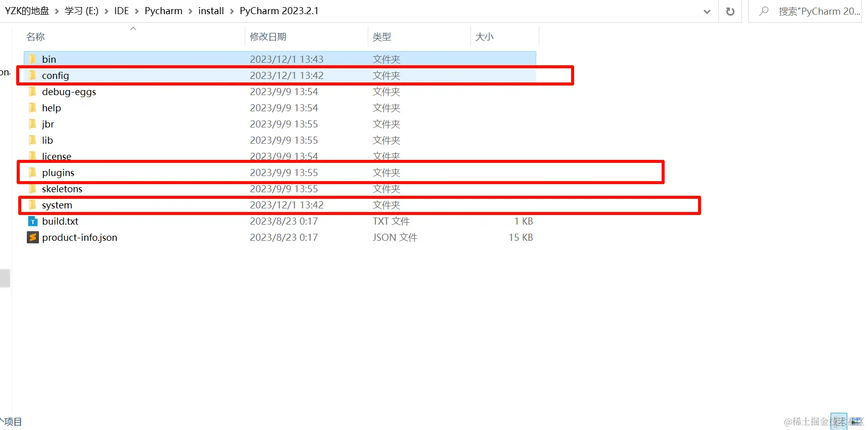Refresh the current folder view

(x=730, y=11)
